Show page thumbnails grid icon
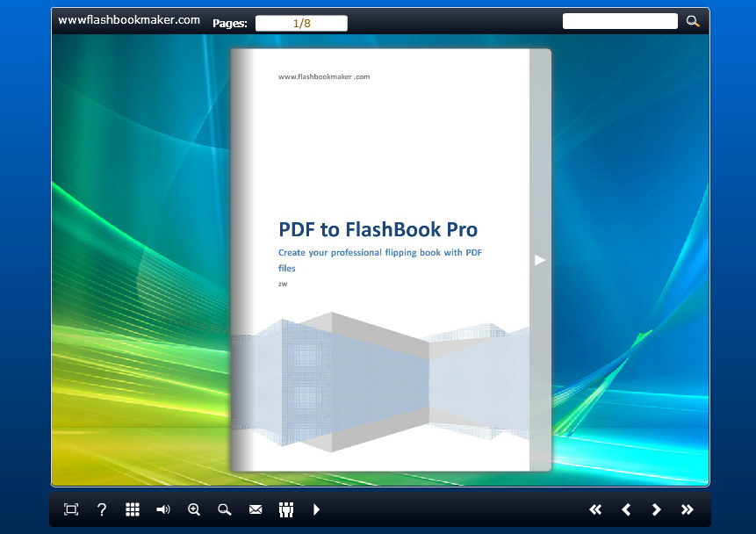Image resolution: width=756 pixels, height=534 pixels. (133, 509)
